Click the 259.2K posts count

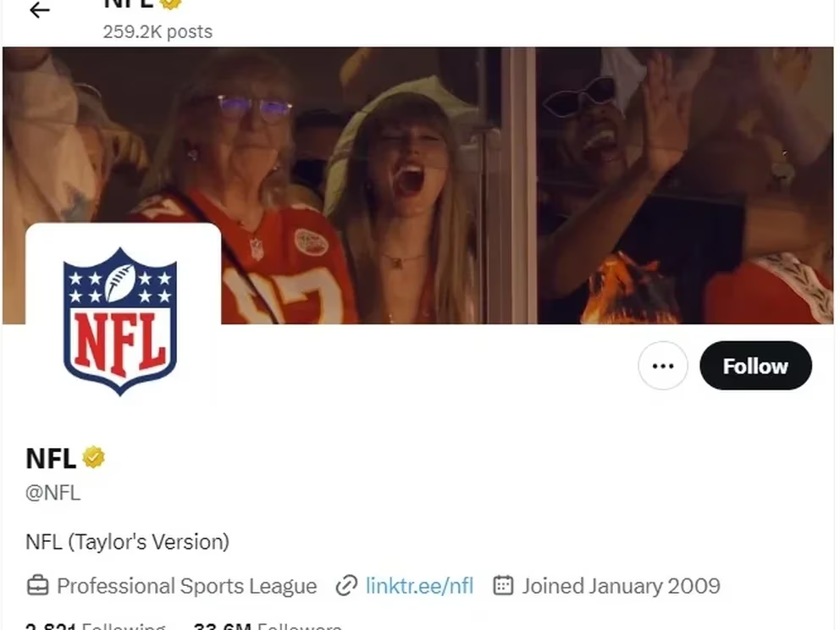(157, 32)
